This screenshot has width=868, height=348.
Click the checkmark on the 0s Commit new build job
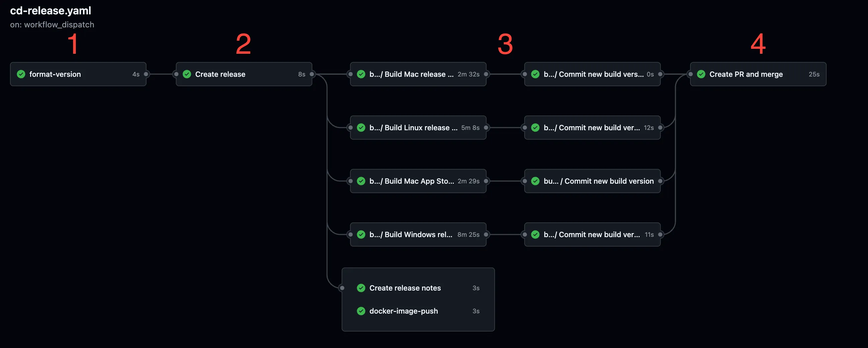point(535,74)
